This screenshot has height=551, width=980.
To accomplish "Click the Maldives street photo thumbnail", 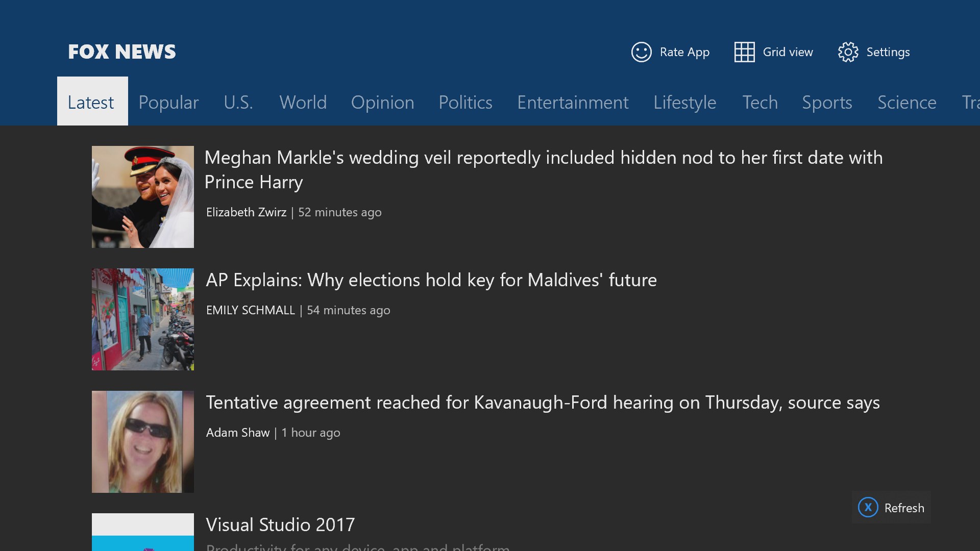I will pyautogui.click(x=143, y=319).
